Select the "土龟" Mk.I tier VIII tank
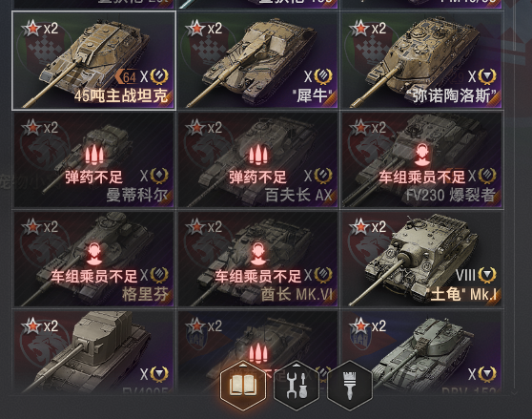Viewport: 532px width, 419px height. [x=421, y=259]
